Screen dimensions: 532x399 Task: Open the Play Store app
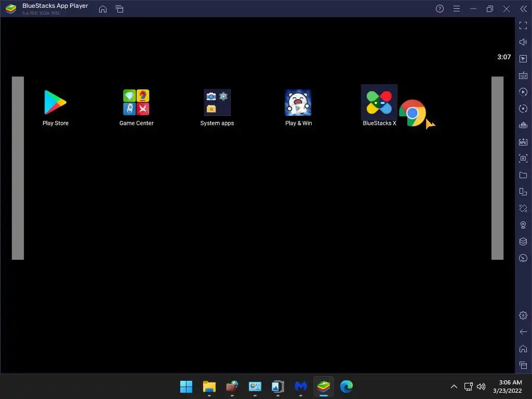(55, 102)
